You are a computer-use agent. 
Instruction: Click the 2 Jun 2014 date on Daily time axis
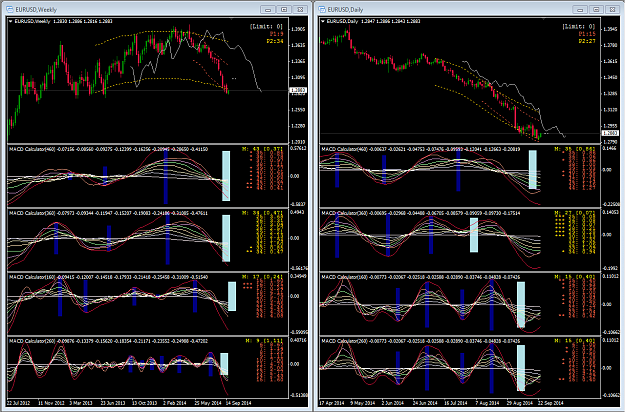(x=393, y=403)
